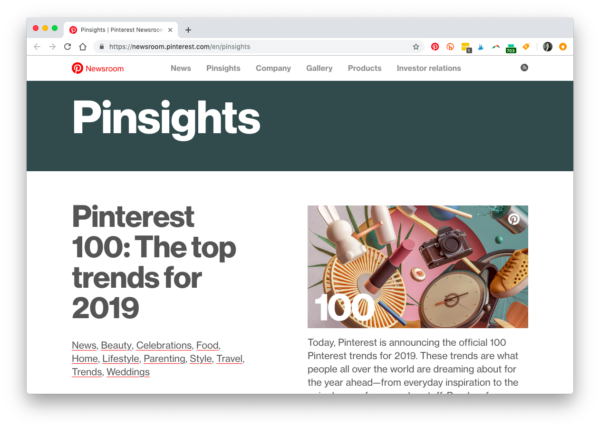Click the padlock site security icon
600x429 pixels.
[x=101, y=47]
